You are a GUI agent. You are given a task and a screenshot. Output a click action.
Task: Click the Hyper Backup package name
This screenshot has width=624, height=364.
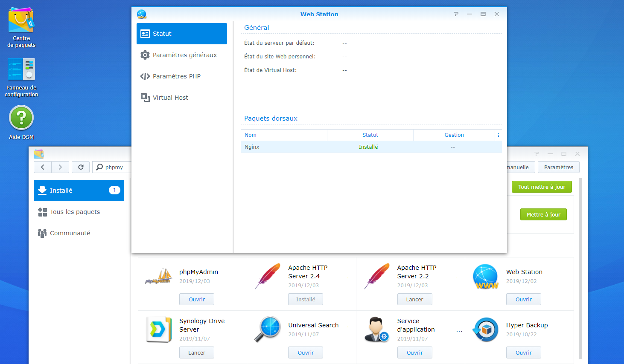point(527,325)
